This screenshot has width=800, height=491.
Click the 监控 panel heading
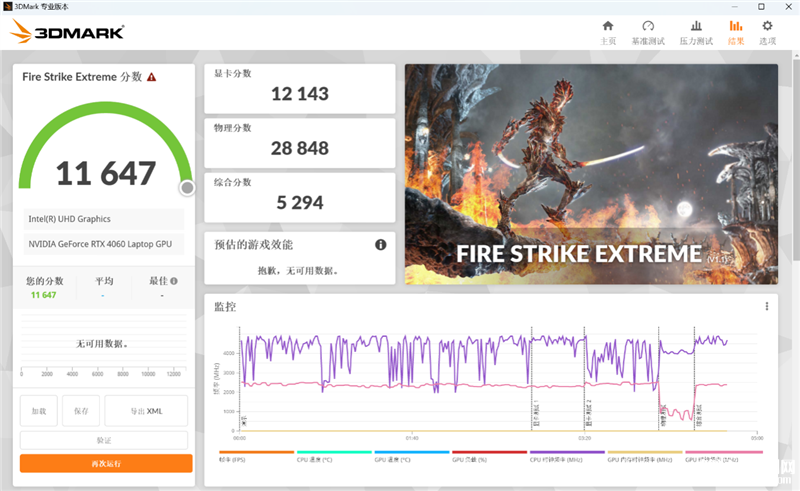[225, 307]
